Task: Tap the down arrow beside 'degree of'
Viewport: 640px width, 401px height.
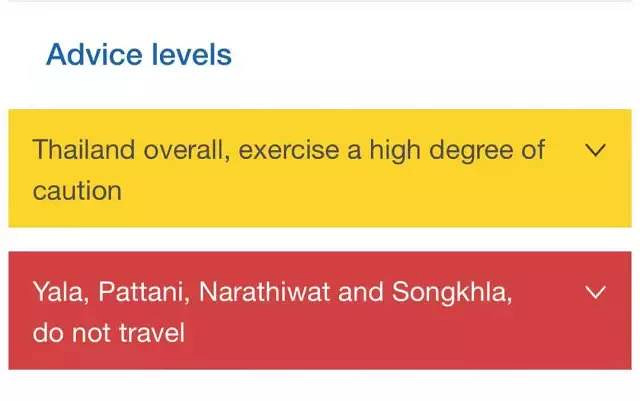Action: coord(595,150)
